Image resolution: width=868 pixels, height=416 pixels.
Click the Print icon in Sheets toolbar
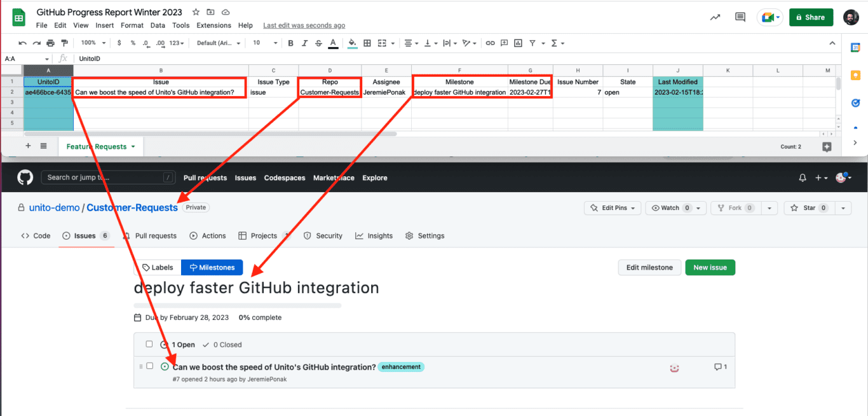click(51, 43)
